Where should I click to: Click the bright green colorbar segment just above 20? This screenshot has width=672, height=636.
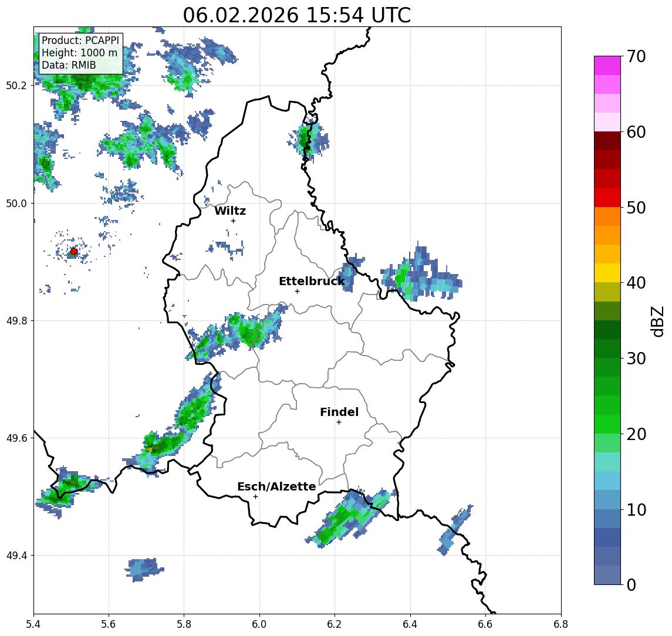click(607, 424)
